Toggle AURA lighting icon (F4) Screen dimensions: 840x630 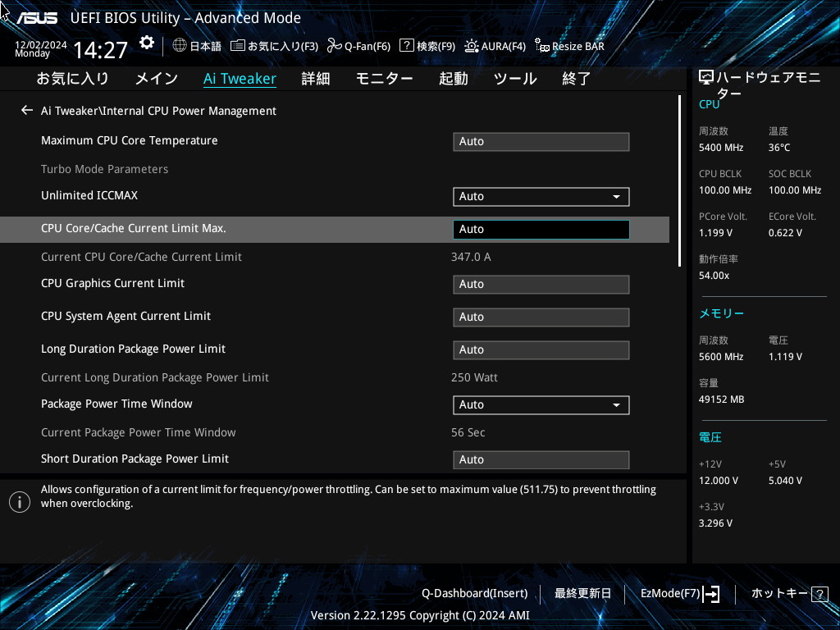(472, 46)
